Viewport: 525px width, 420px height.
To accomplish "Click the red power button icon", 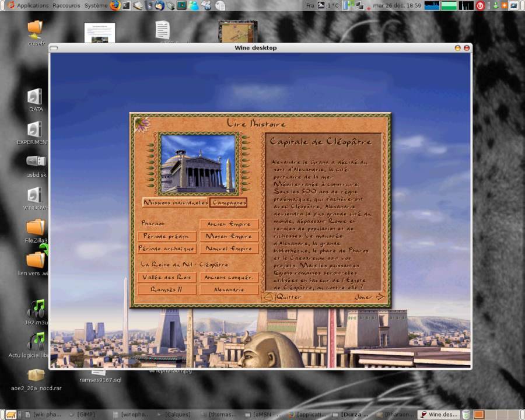I will tap(480, 6).
